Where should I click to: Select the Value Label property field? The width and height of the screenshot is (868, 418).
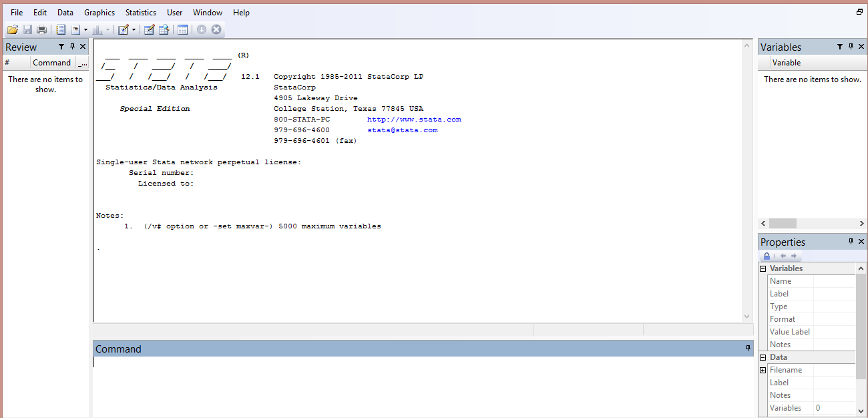[834, 332]
